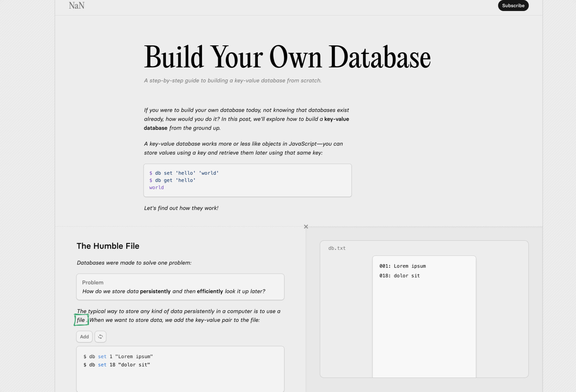Image resolution: width=576 pixels, height=392 pixels.
Task: Click the bold word 'efficiently' in the Problem box
Action: tap(210, 291)
